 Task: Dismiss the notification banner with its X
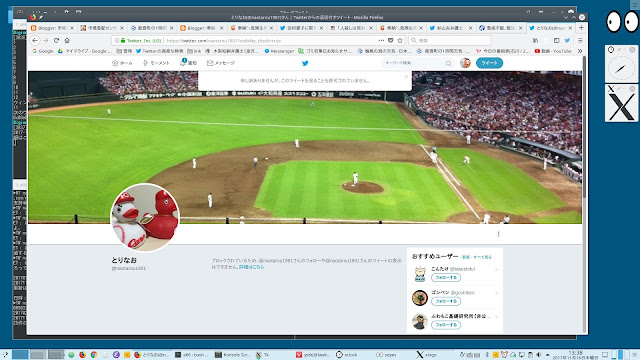point(406,76)
